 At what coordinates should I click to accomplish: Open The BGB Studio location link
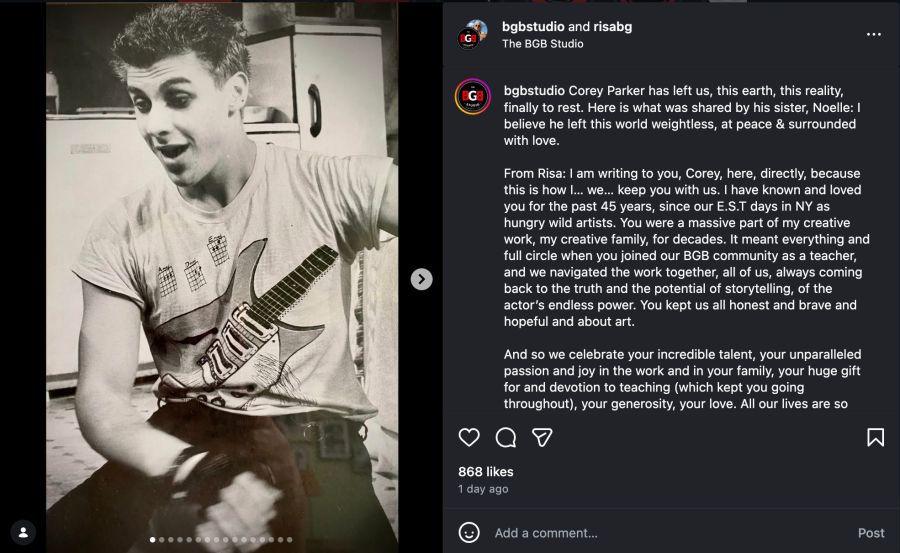pyautogui.click(x=542, y=44)
